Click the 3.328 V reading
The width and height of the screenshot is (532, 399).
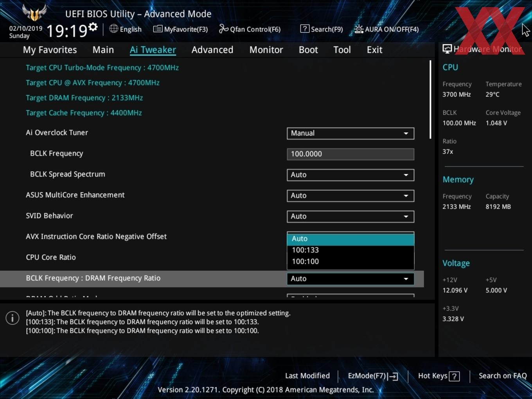(x=453, y=319)
